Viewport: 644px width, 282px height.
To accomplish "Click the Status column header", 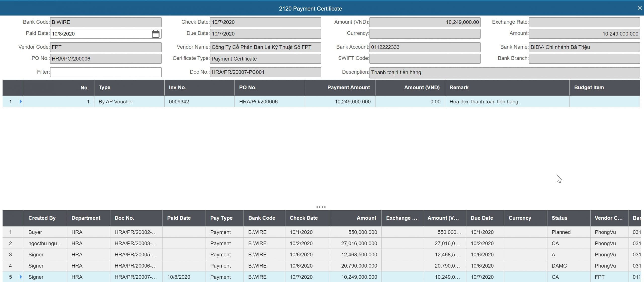I will pyautogui.click(x=559, y=218).
